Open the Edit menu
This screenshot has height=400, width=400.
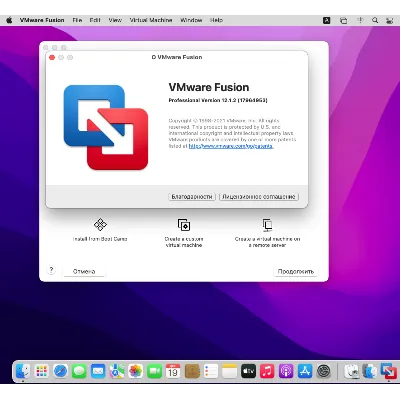(x=95, y=20)
